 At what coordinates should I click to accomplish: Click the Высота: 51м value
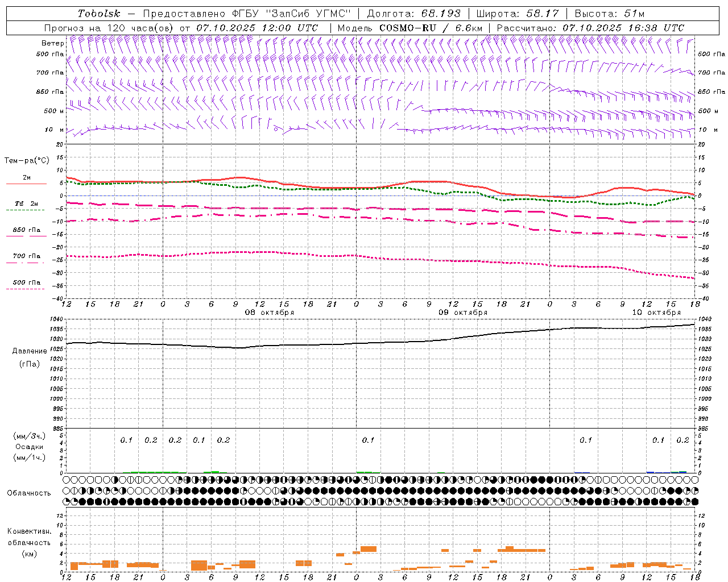(x=610, y=14)
